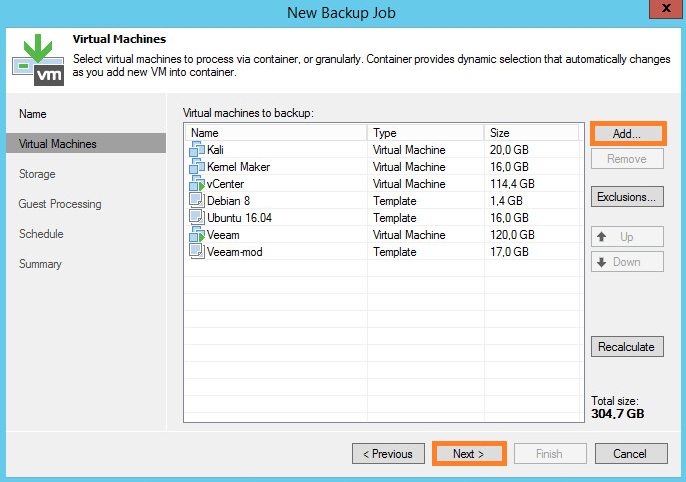Click the vCenter running VM icon
The image size is (686, 482).
[197, 184]
